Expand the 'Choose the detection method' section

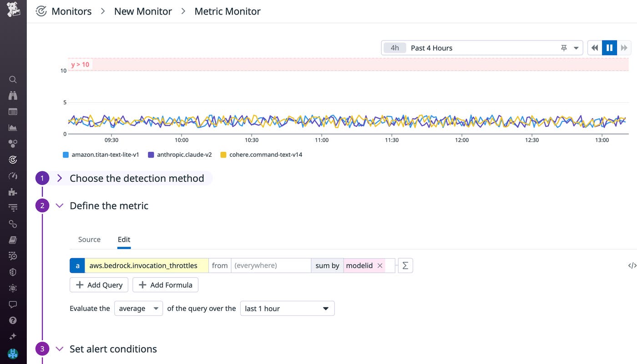60,178
